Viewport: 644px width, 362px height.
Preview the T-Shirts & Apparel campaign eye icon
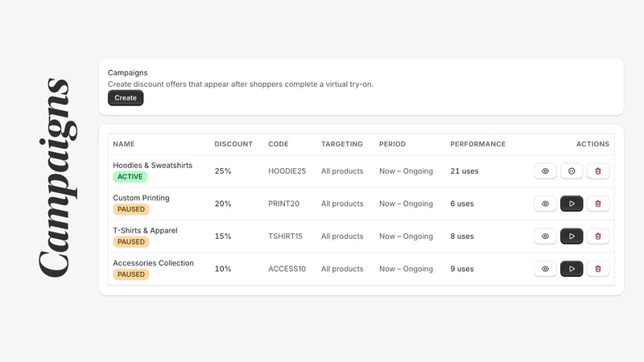point(545,236)
